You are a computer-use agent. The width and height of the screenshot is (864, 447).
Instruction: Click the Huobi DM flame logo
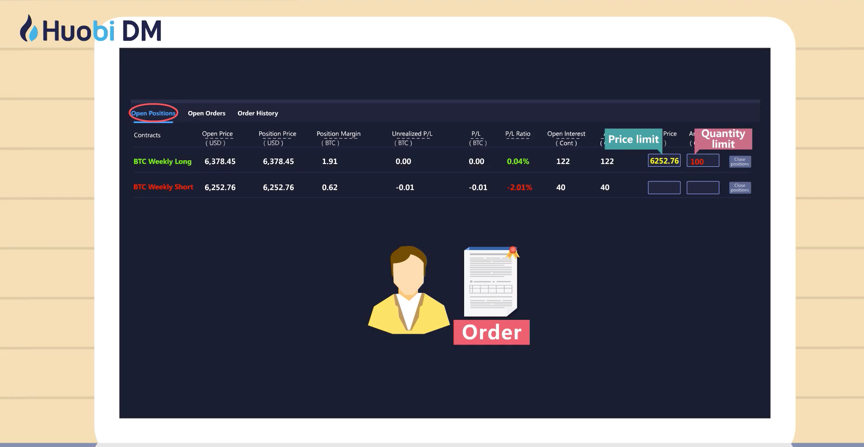point(29,29)
